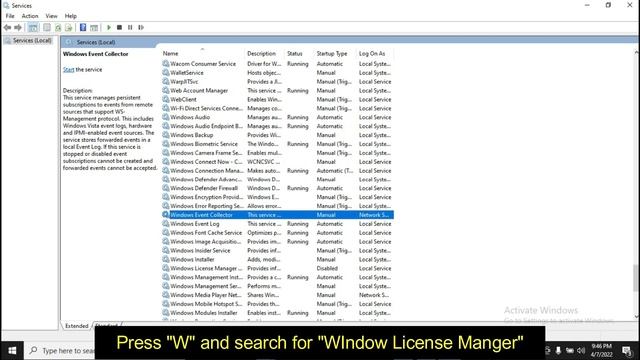Switch to the Extended tab
Image resolution: width=640 pixels, height=360 pixels.
77,326
